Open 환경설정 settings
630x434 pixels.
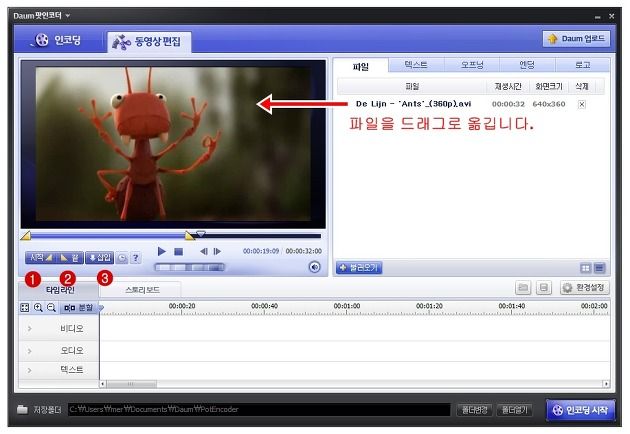[x=585, y=288]
